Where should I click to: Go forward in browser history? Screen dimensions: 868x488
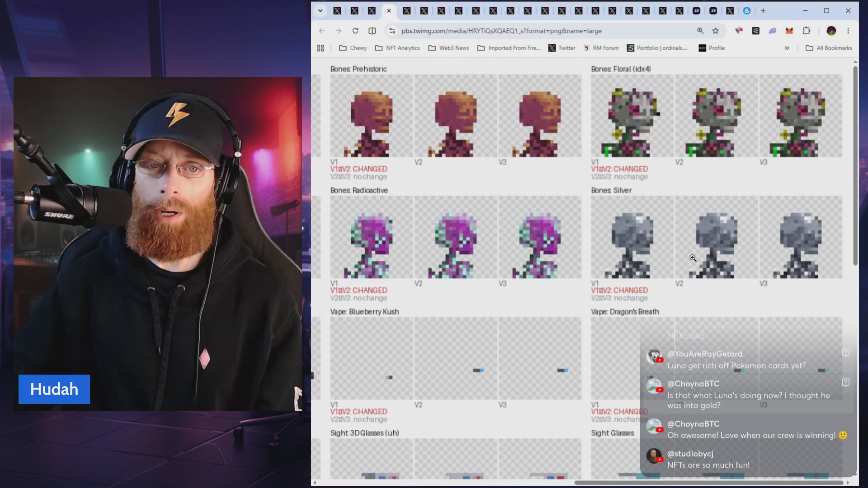339,31
